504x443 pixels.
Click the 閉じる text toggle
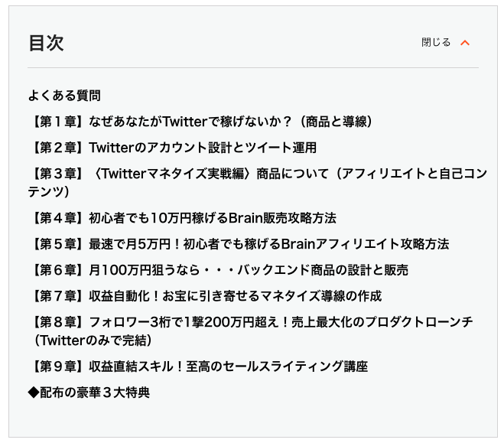(x=436, y=43)
